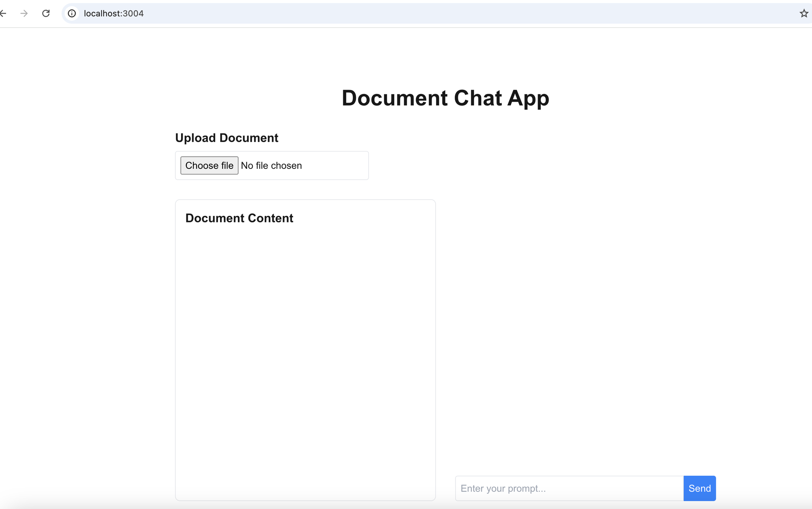Open site information via the info icon
The width and height of the screenshot is (812, 509).
coord(71,13)
